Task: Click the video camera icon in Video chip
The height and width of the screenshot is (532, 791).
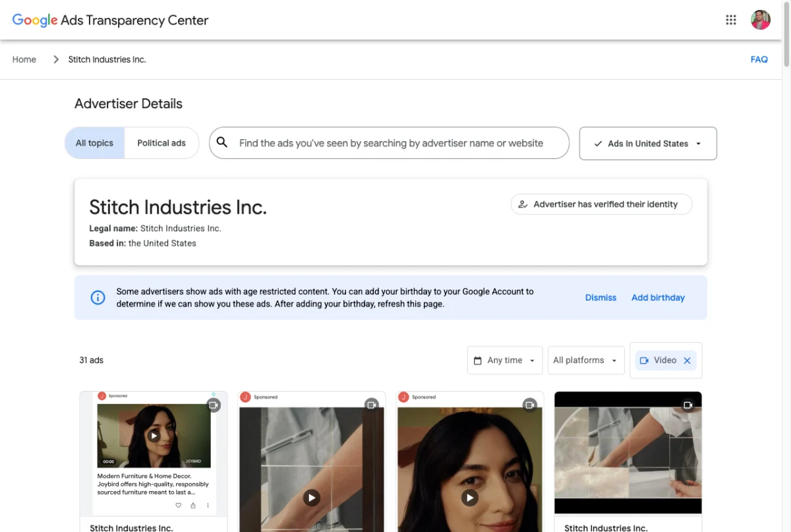Action: tap(644, 361)
